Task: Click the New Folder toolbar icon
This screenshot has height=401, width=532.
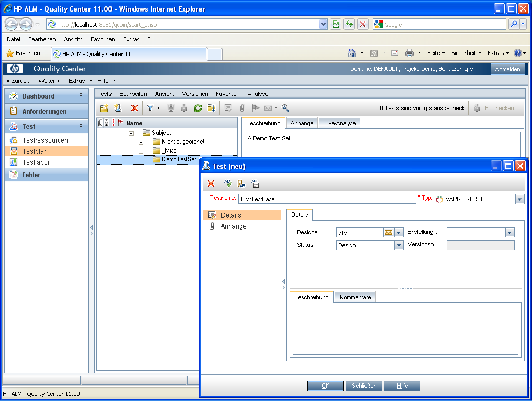Action: click(x=104, y=108)
